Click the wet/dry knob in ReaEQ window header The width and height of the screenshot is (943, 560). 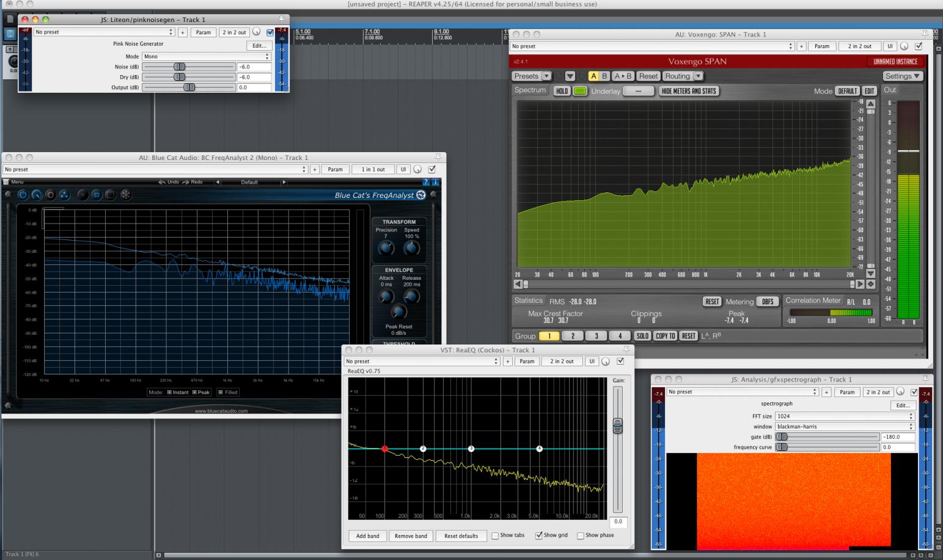coord(606,362)
